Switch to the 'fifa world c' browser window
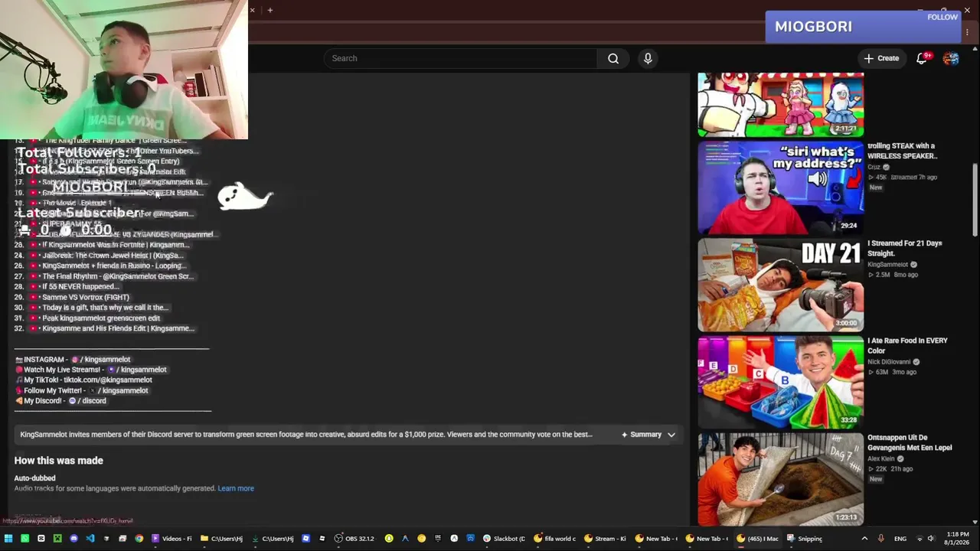Viewport: 980px width, 551px height. [555, 539]
